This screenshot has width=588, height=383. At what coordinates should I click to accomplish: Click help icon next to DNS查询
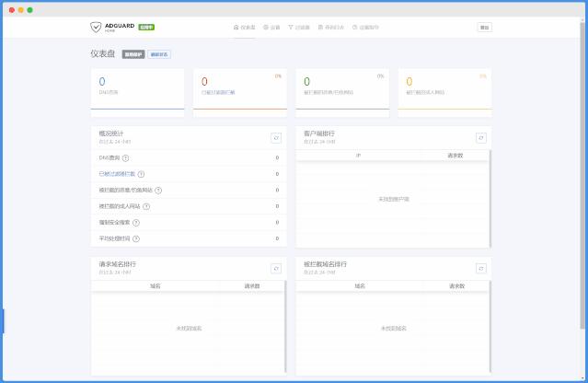(x=125, y=158)
